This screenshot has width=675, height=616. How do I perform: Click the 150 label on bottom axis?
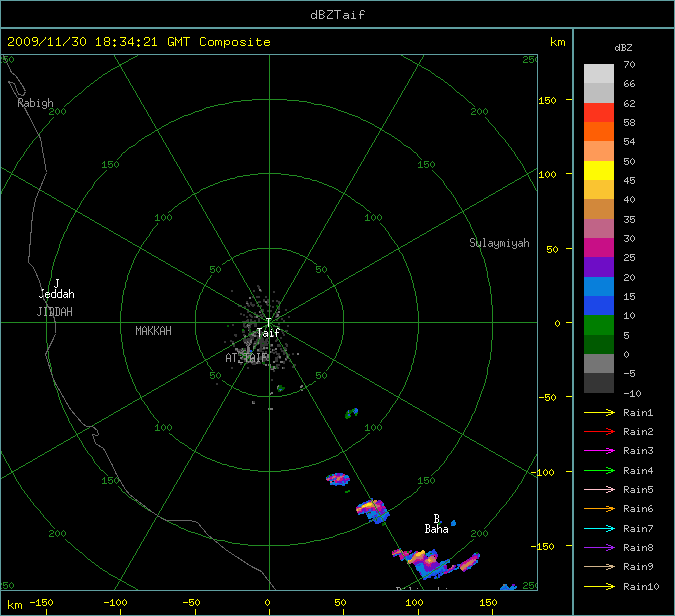coord(488,603)
